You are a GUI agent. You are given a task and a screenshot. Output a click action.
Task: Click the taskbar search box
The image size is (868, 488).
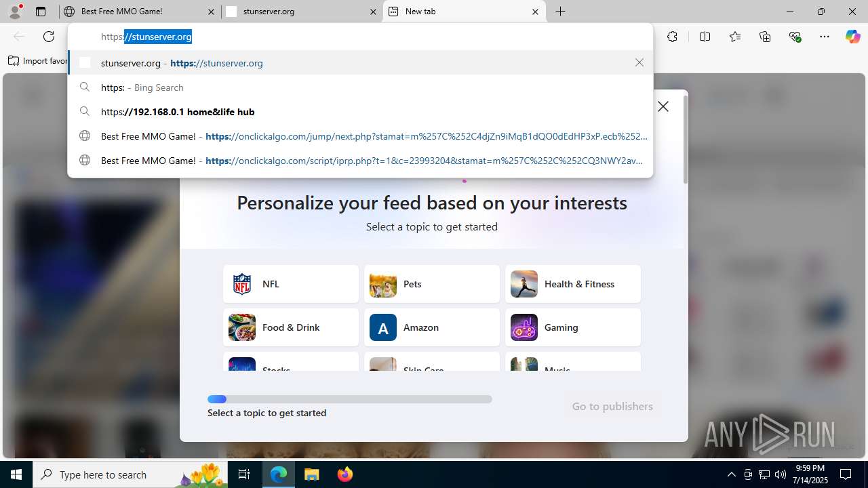[x=130, y=474]
